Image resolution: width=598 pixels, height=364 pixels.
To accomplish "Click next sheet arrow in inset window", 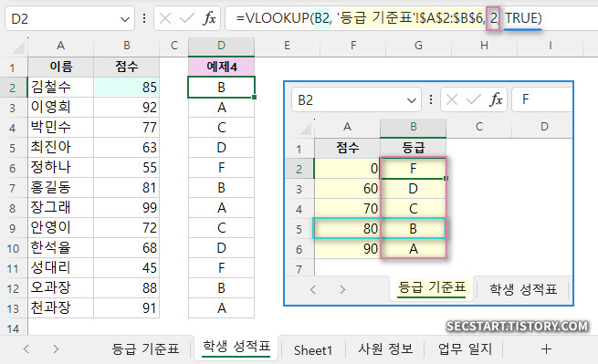I will pos(342,290).
